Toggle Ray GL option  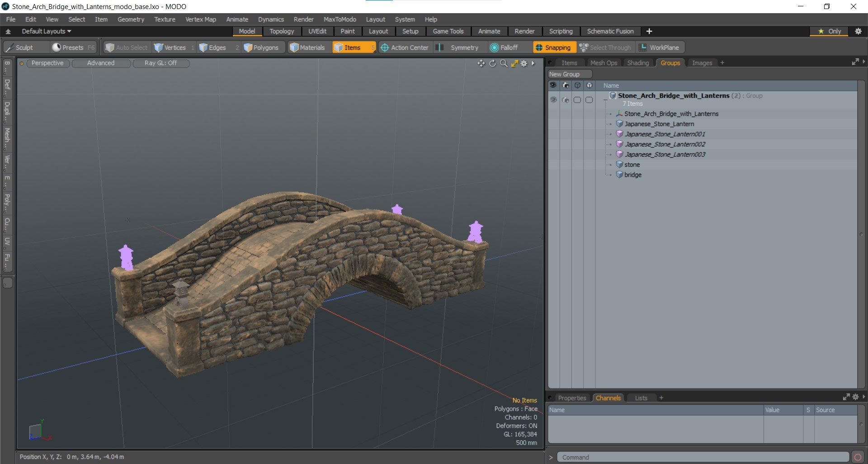tap(160, 63)
